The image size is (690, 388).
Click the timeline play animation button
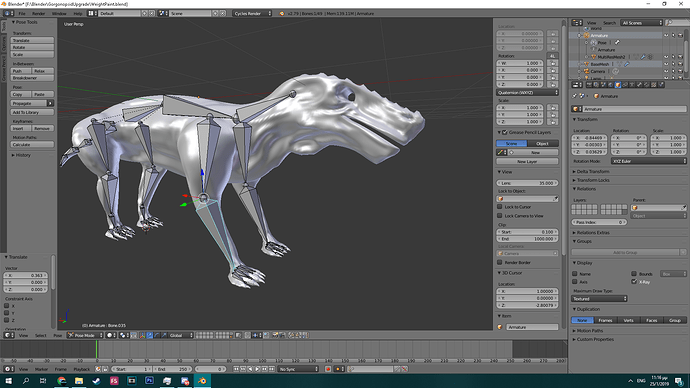pyautogui.click(x=257, y=369)
